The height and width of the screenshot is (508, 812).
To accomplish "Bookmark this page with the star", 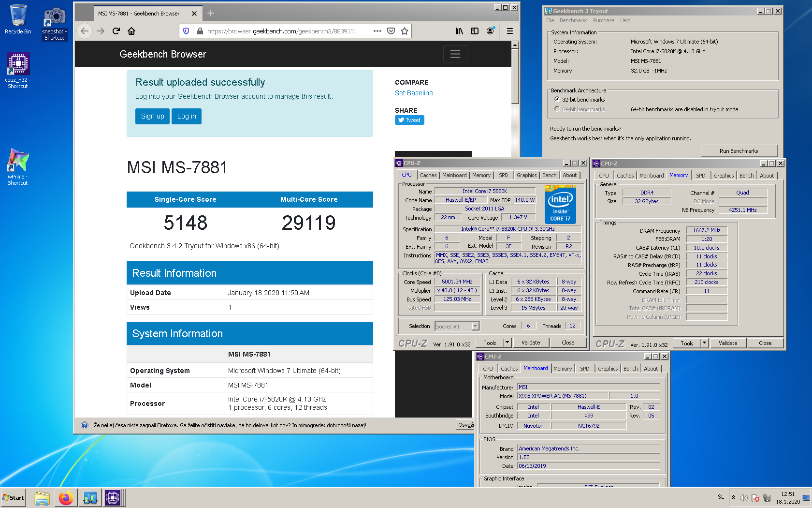I will click(x=405, y=31).
